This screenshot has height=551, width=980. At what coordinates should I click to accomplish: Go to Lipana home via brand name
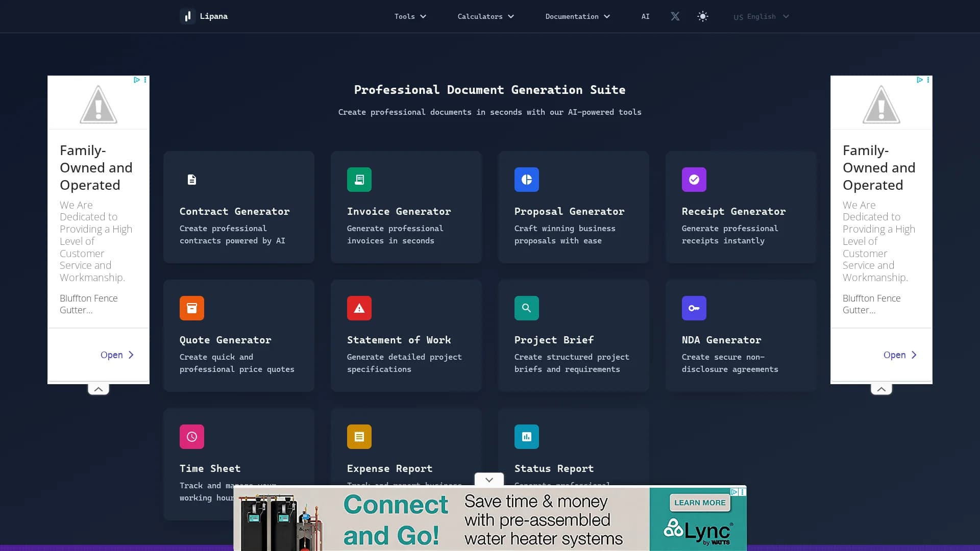click(214, 16)
